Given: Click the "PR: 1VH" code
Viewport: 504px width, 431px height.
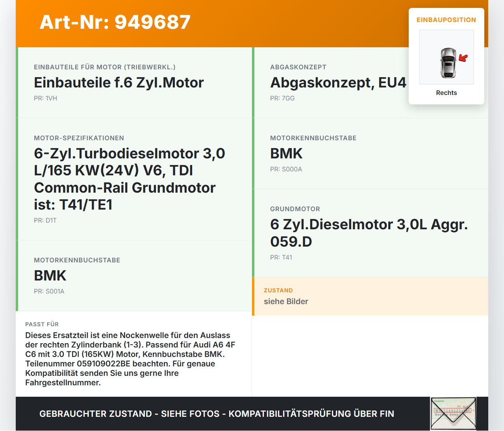Looking at the screenshot, I should point(46,98).
